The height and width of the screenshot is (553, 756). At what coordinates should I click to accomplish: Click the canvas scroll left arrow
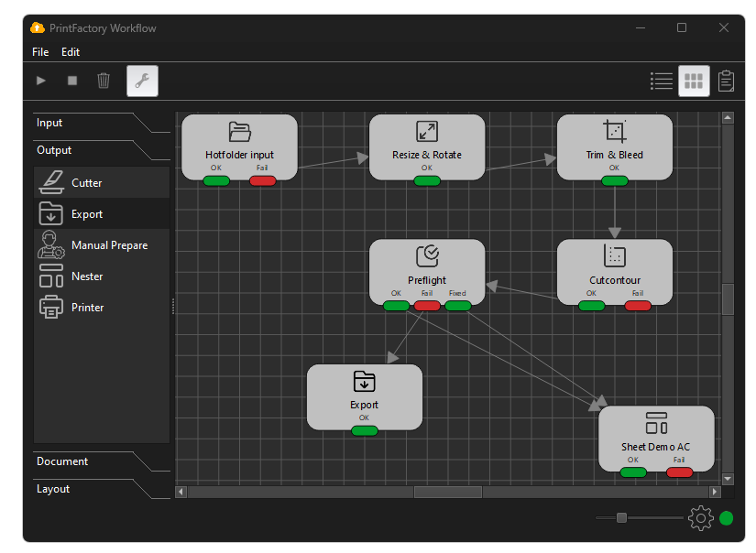(x=181, y=492)
